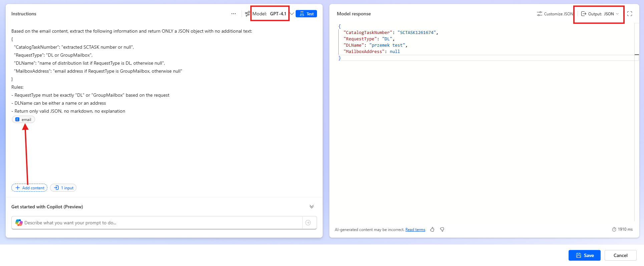Click the send arrow in Copilot box
644x266 pixels.
click(308, 223)
